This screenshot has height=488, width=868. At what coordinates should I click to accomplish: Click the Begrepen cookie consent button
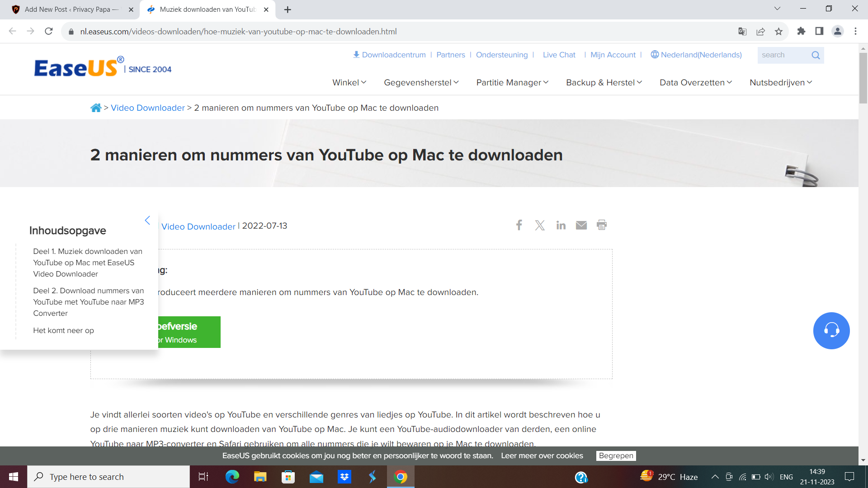pyautogui.click(x=617, y=455)
